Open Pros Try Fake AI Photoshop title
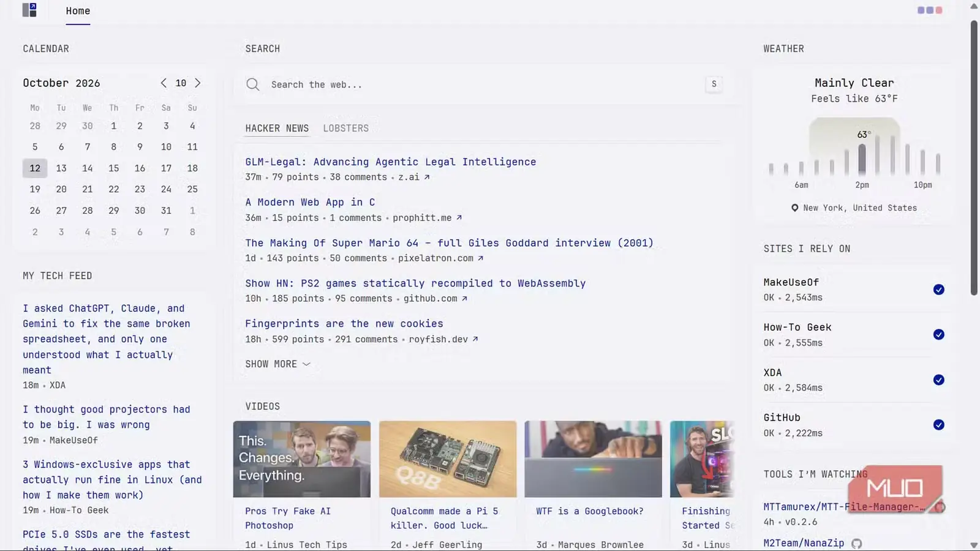980x551 pixels. [x=288, y=518]
